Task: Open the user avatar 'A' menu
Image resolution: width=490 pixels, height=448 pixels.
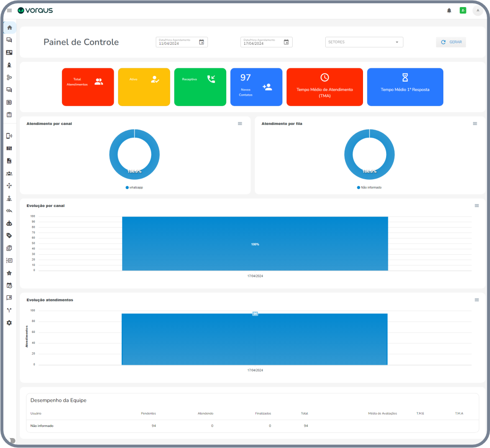Action: [478, 10]
